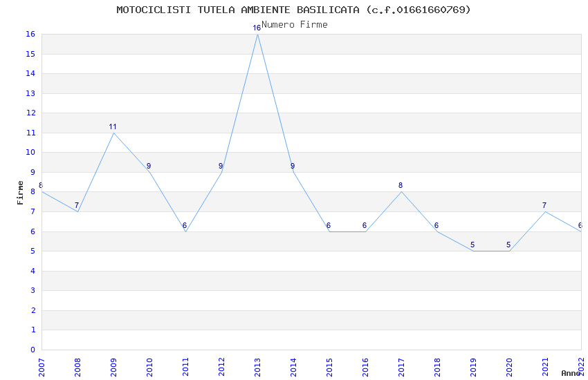The height and width of the screenshot is (380, 588).
Task: Click the data label 6 above 2018
Action: point(437,225)
